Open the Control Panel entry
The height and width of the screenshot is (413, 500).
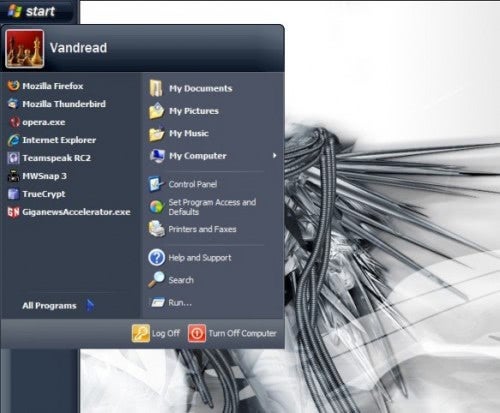193,184
